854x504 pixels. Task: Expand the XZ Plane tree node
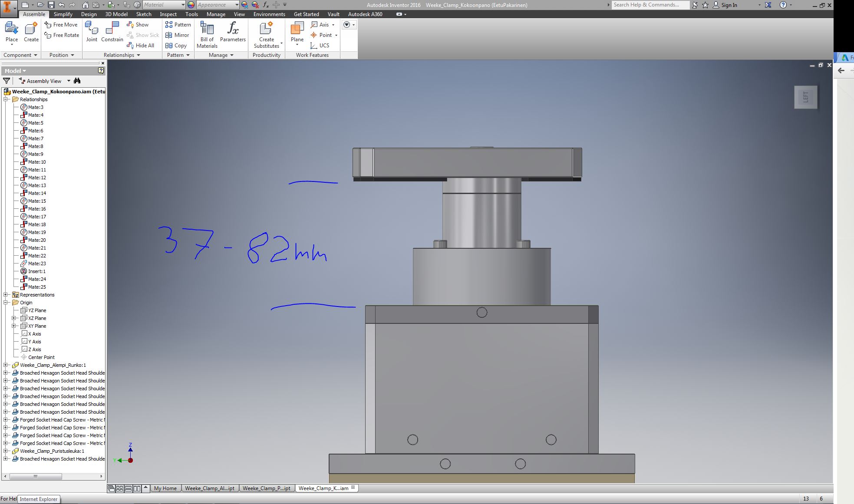(13, 318)
